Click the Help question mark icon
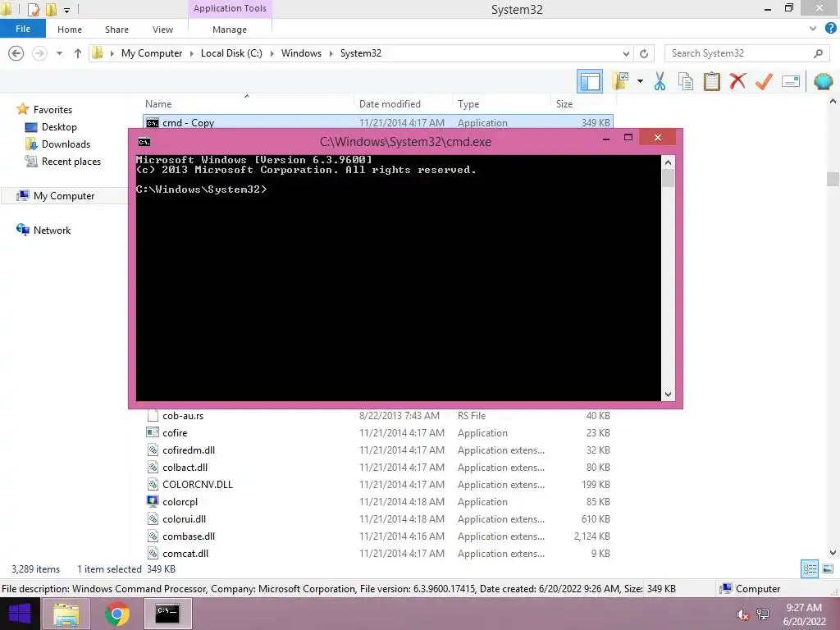The image size is (840, 630). tap(830, 29)
